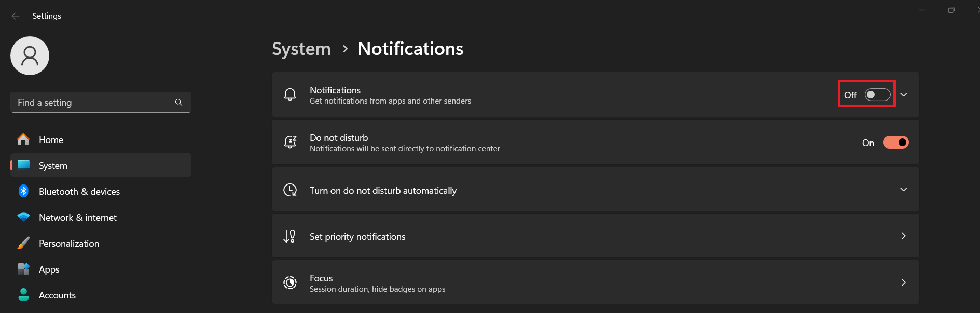Expand Turn on do not disturb automatically

[x=595, y=190]
